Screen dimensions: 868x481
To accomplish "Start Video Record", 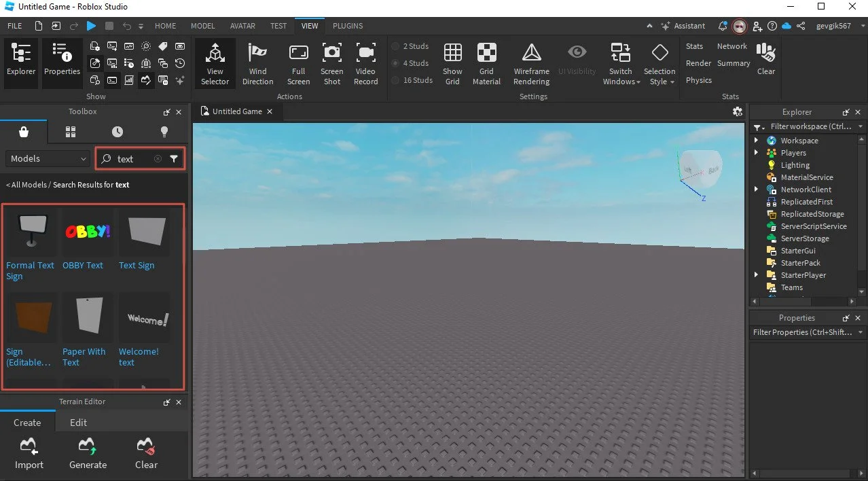I will click(365, 64).
